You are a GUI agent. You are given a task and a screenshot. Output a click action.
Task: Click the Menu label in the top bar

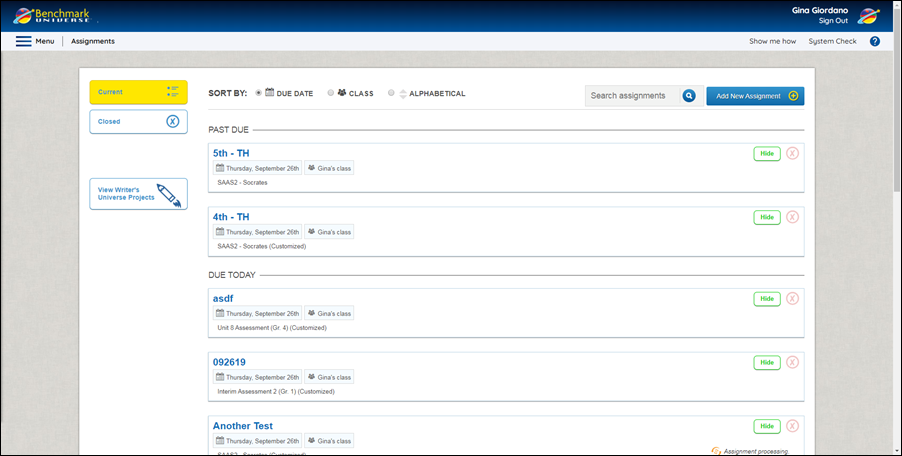click(x=45, y=41)
